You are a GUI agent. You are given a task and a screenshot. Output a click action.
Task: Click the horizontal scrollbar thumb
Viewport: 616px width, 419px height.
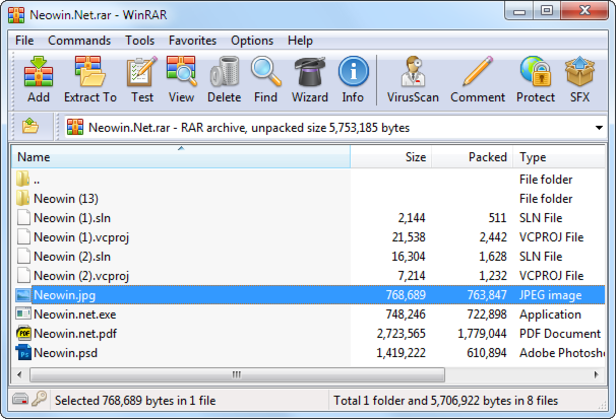(237, 375)
